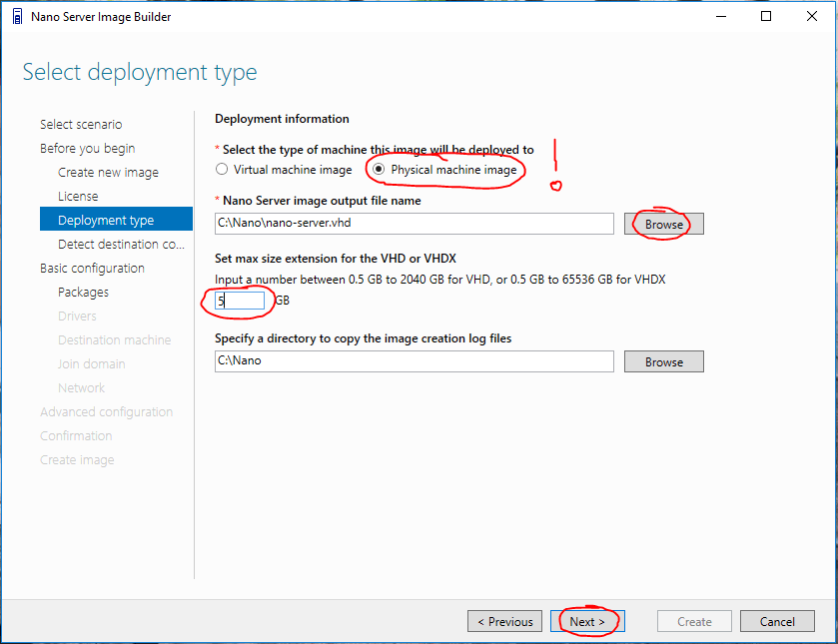Click the Nano Server Image Builder title icon
Screen dimensions: 838x644
point(17,17)
